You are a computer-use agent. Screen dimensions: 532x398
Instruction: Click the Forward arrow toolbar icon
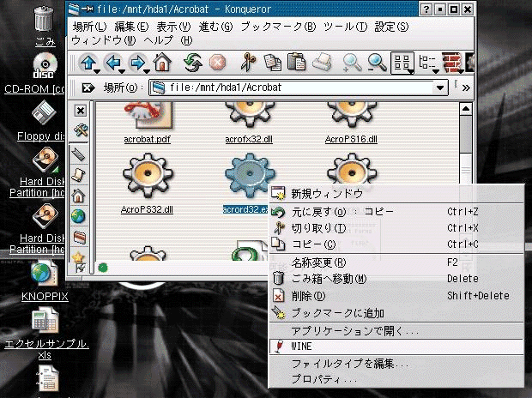[x=137, y=63]
